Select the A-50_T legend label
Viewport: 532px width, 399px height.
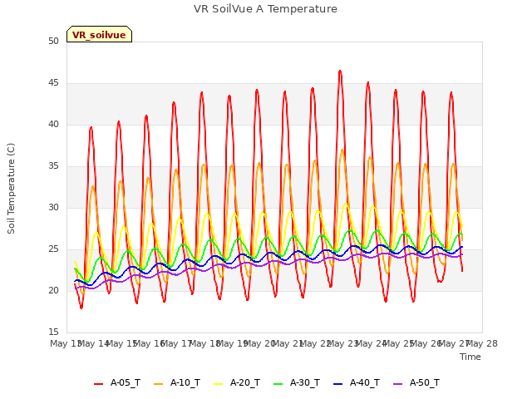click(x=425, y=382)
